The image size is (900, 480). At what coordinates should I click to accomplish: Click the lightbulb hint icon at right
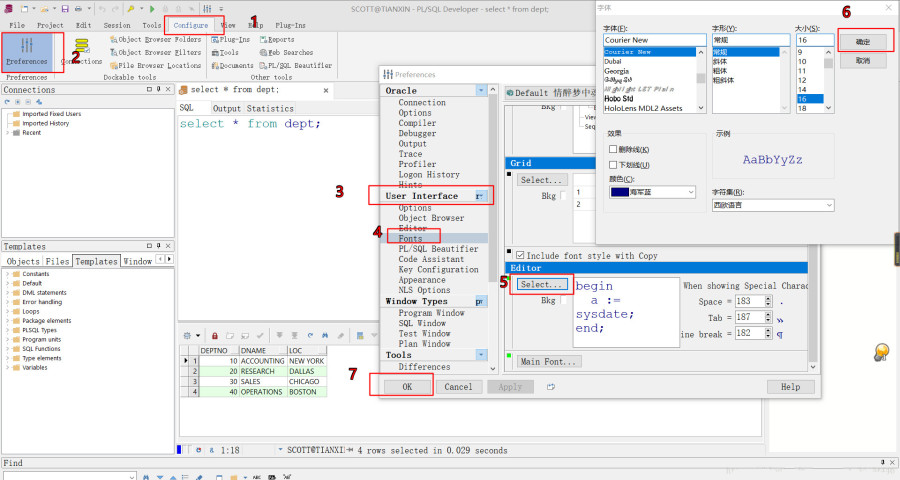[x=882, y=351]
